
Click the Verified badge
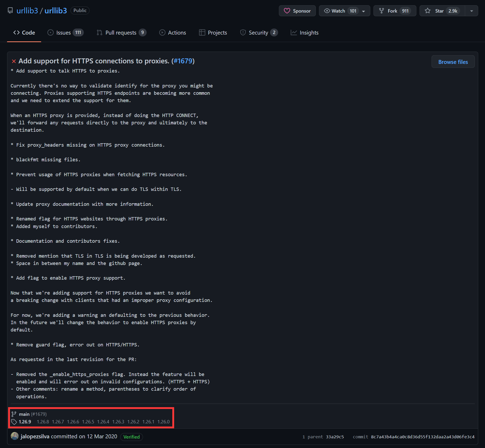pos(131,437)
